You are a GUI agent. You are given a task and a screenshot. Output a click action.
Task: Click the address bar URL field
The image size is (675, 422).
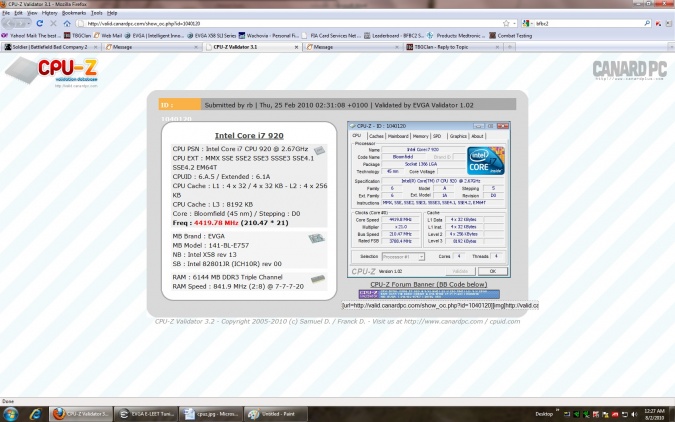point(288,23)
